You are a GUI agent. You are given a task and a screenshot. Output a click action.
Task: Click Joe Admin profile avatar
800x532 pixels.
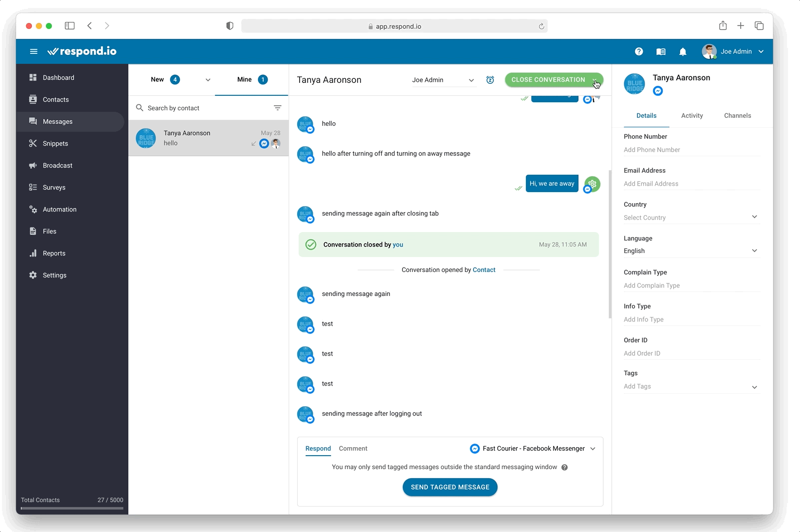point(709,51)
